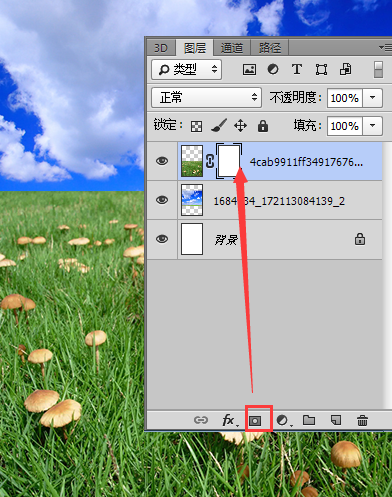This screenshot has width=392, height=497.
Task: Select layer name 4cab9911ff34917676...
Action: (306, 162)
